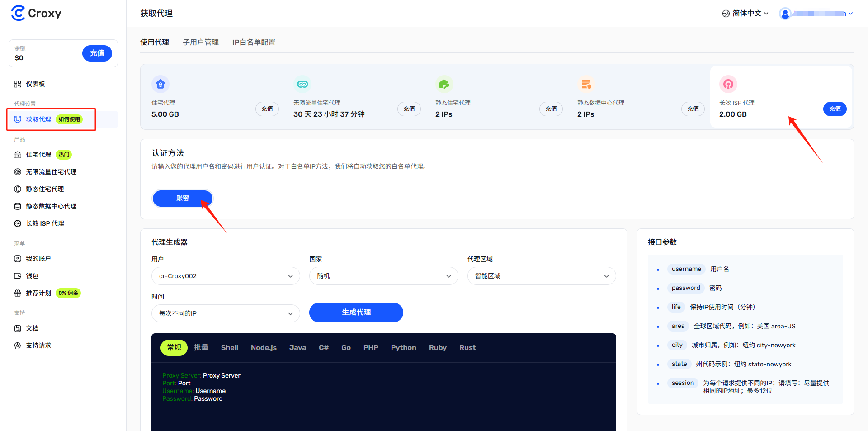The height and width of the screenshot is (431, 868).
Task: Select the Ruby code tab
Action: click(438, 347)
